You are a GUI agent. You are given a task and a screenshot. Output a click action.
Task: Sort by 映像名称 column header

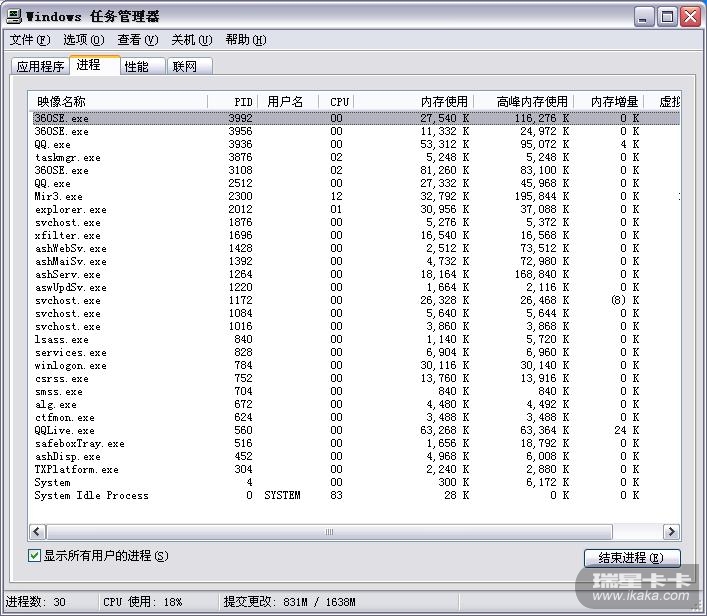point(118,101)
